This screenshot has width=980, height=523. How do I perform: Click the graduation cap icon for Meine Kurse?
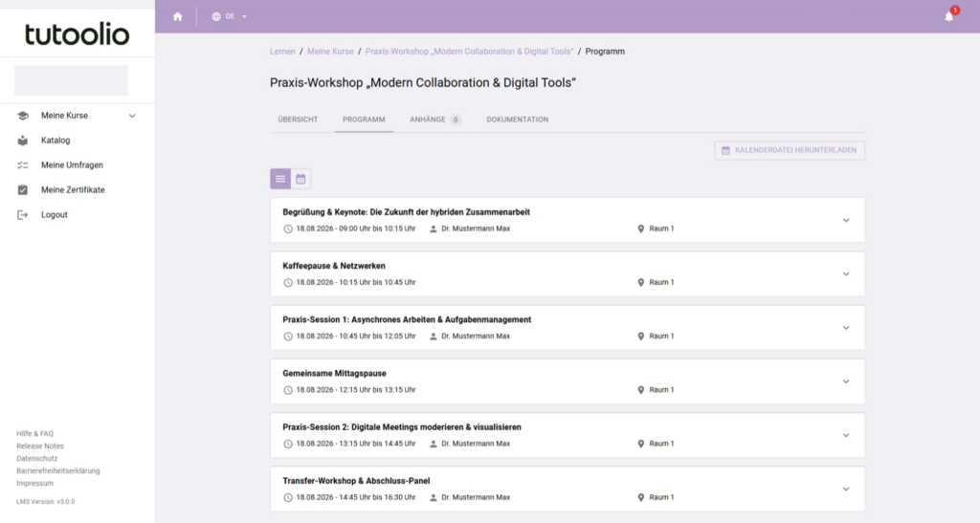[23, 116]
